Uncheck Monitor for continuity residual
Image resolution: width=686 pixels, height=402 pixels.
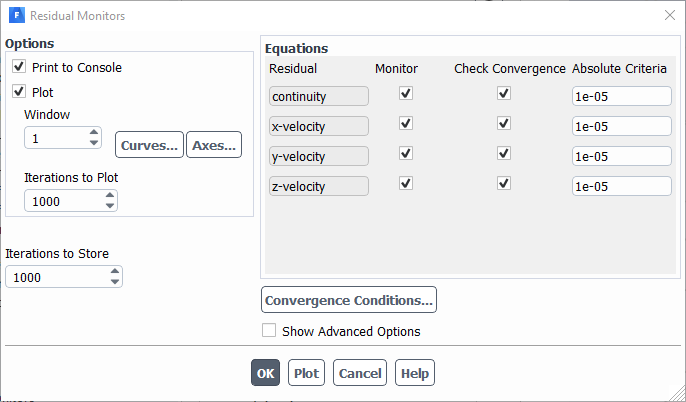[405, 94]
